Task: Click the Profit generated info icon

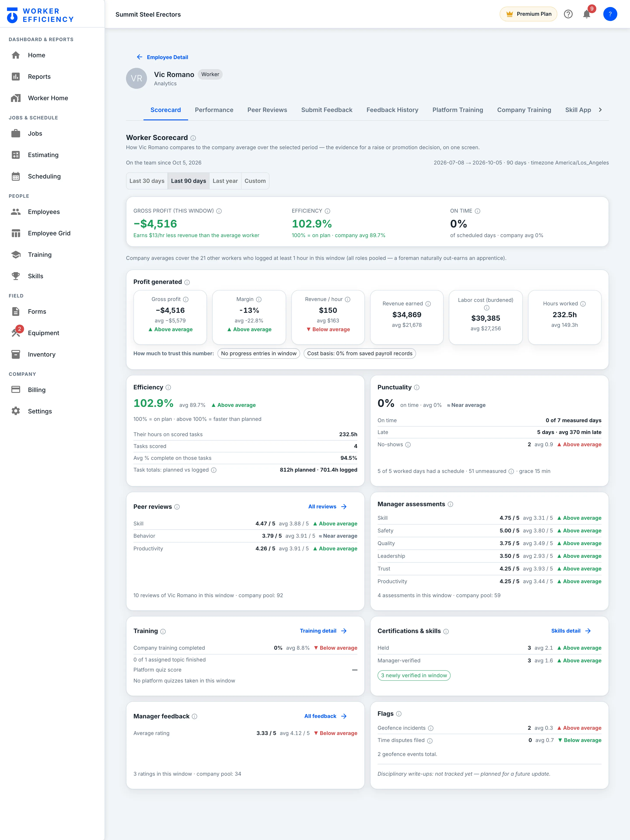Action: tap(187, 282)
